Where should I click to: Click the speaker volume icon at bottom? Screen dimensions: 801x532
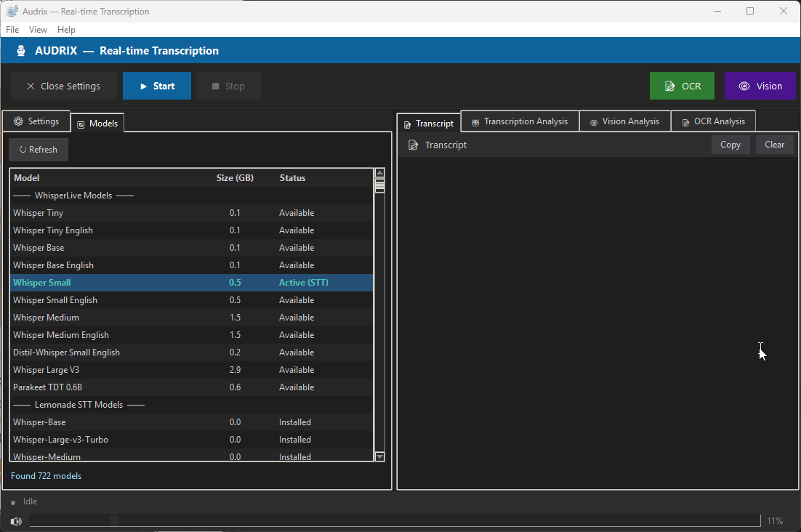pyautogui.click(x=16, y=521)
